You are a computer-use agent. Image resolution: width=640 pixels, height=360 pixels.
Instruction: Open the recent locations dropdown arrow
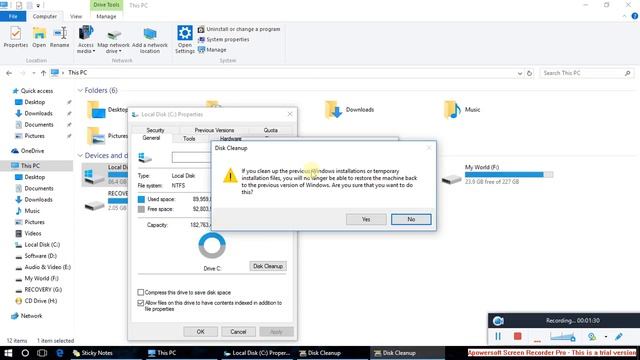(33, 73)
